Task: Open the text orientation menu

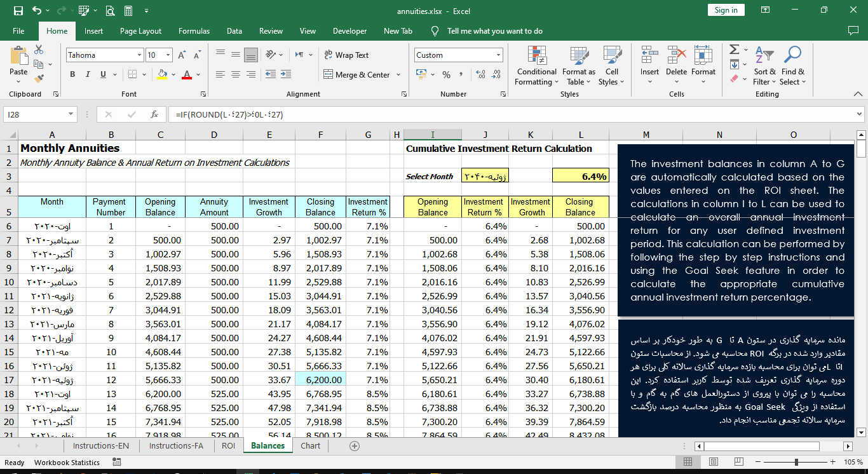Action: click(275, 55)
